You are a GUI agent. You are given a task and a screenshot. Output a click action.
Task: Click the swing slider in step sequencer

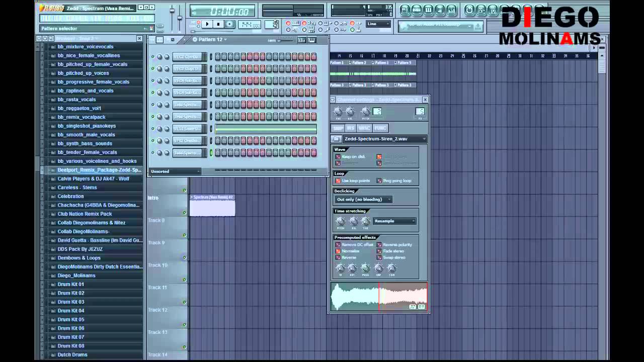pos(285,40)
